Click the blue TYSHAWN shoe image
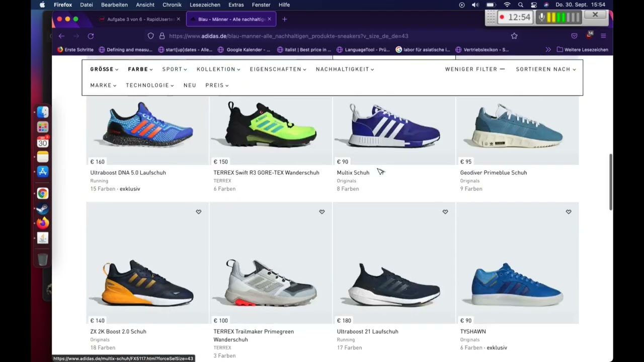 tap(517, 284)
